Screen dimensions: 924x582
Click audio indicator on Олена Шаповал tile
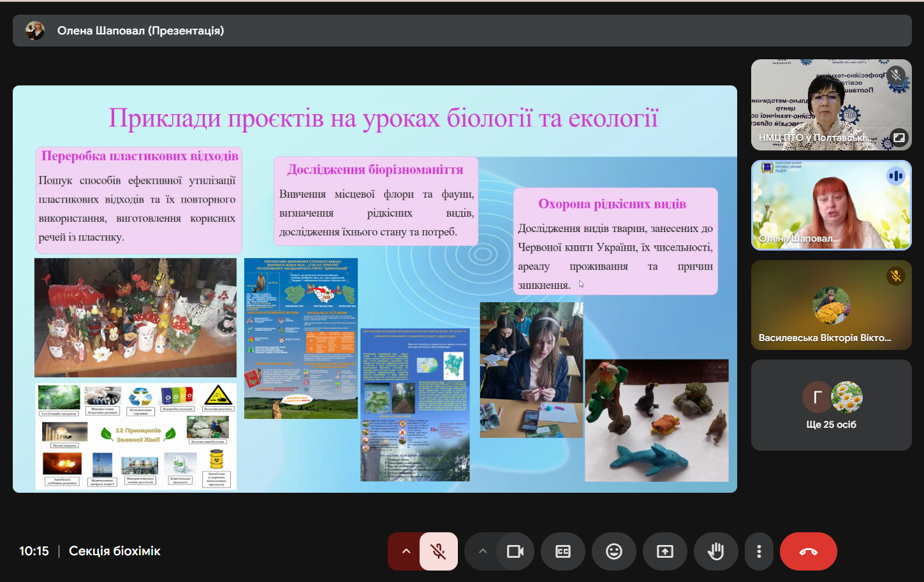click(x=895, y=176)
